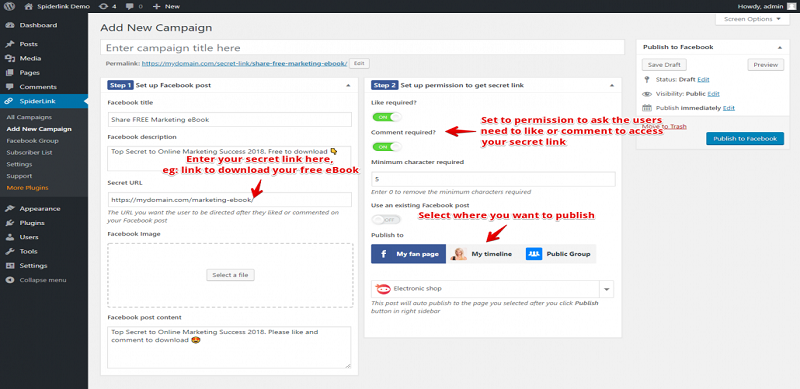
Task: Collapse the Step 1 Facebook post panel
Action: click(x=348, y=85)
